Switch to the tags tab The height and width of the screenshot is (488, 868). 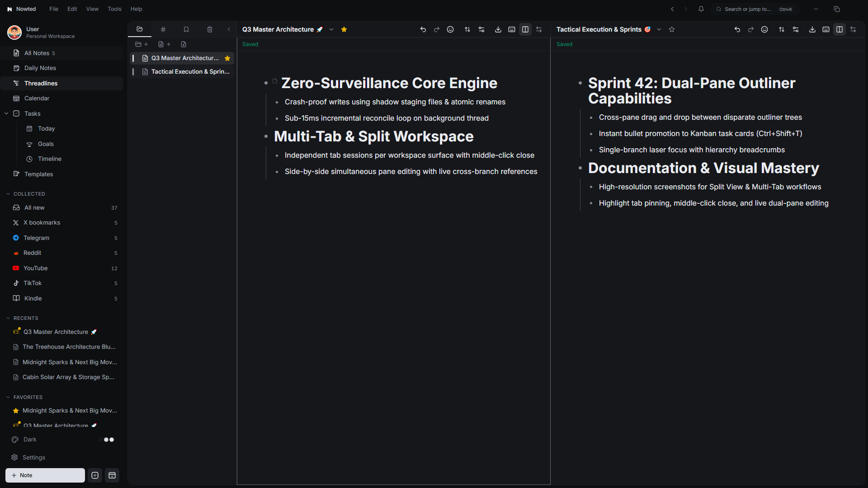click(x=163, y=29)
